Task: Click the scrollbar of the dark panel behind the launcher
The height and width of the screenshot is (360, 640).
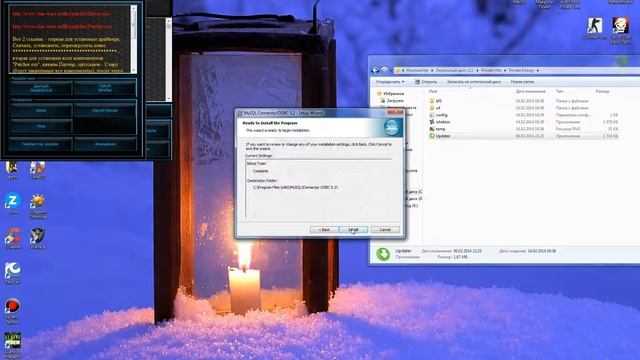Action: coord(169,60)
